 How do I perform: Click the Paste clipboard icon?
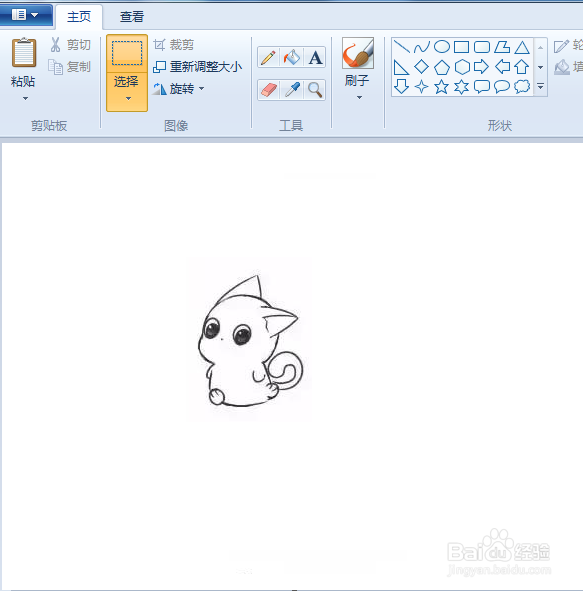pos(24,52)
